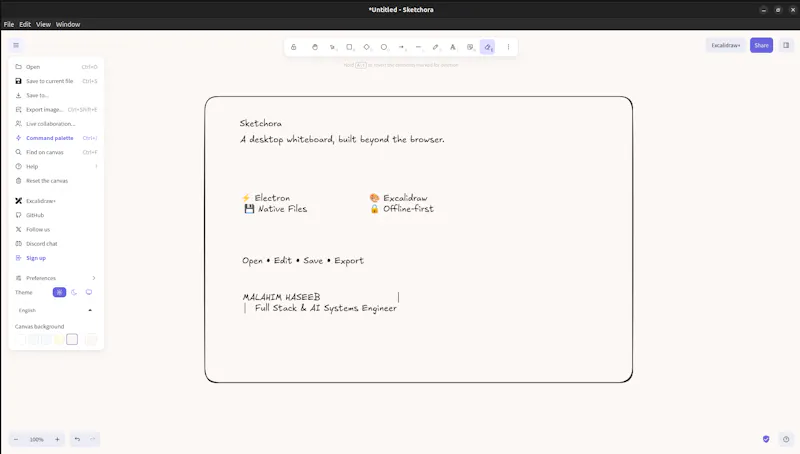
Task: Click the 'Native Files' canvas text
Action: coord(282,209)
